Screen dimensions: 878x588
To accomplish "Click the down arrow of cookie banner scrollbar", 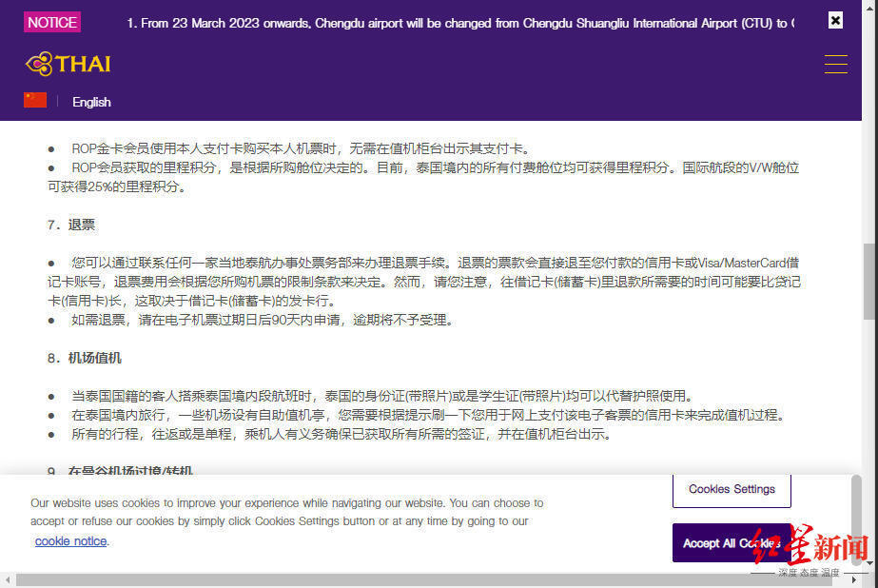I will pyautogui.click(x=869, y=563).
